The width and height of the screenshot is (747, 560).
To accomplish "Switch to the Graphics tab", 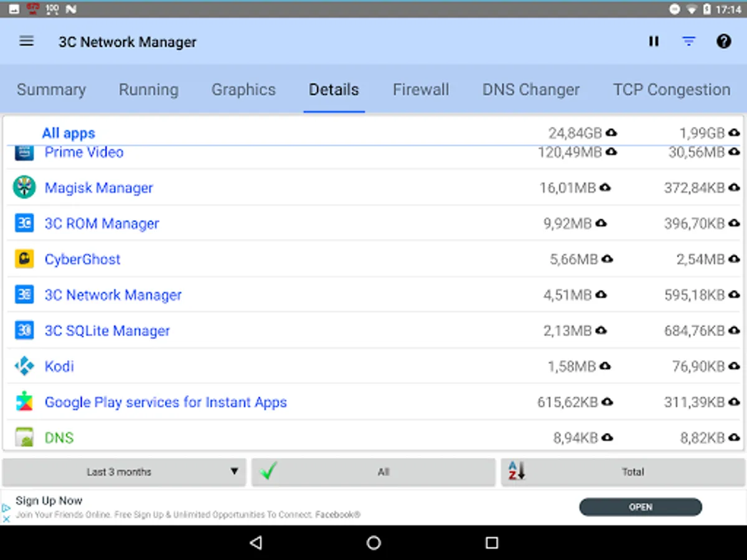I will pos(243,90).
